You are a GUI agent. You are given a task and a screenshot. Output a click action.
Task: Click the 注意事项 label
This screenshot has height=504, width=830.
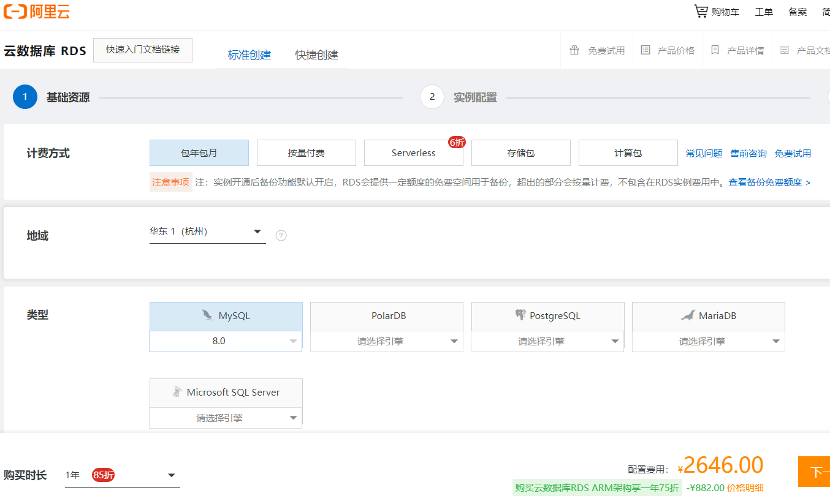[171, 182]
